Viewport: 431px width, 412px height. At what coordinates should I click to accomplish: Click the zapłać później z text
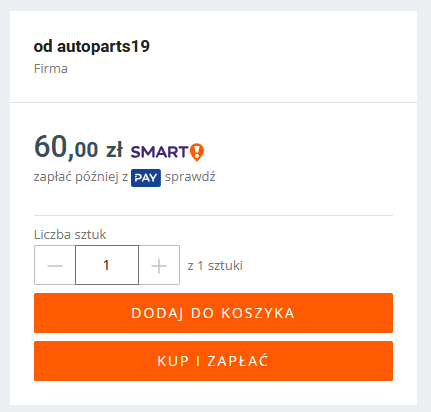pos(81,177)
